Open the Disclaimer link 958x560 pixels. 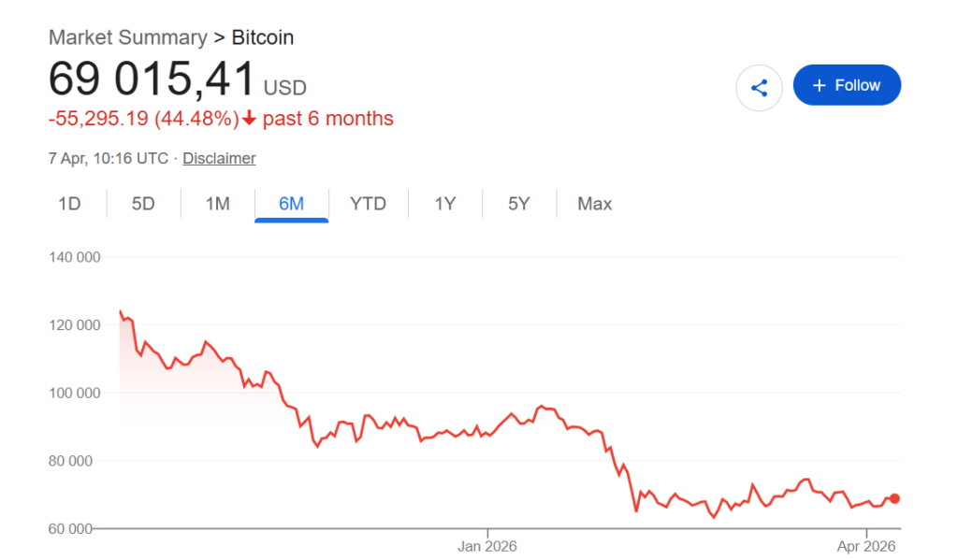pos(219,158)
